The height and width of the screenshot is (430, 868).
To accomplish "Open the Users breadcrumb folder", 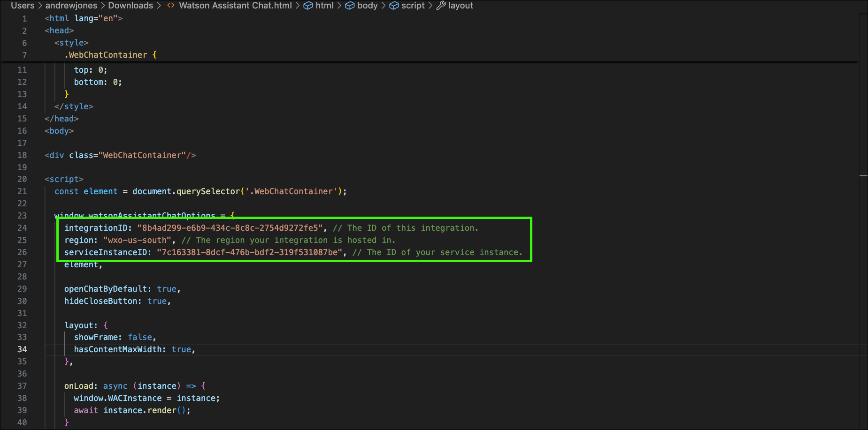I will [x=23, y=6].
